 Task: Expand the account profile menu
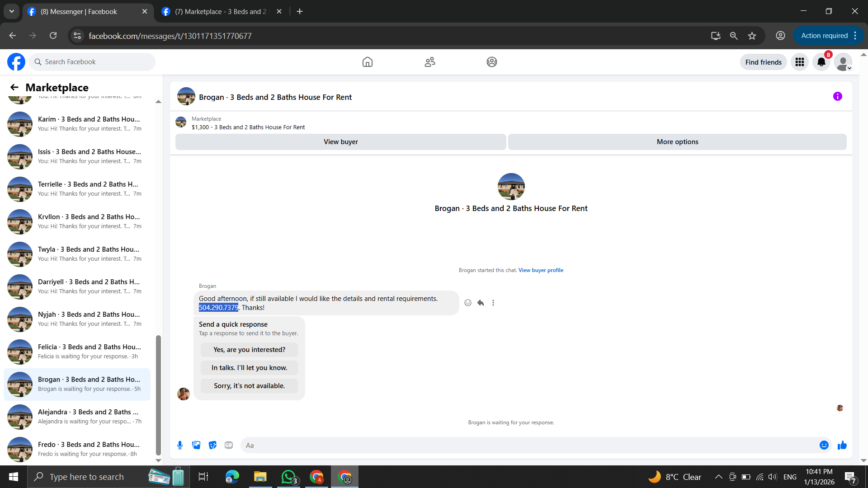point(843,62)
